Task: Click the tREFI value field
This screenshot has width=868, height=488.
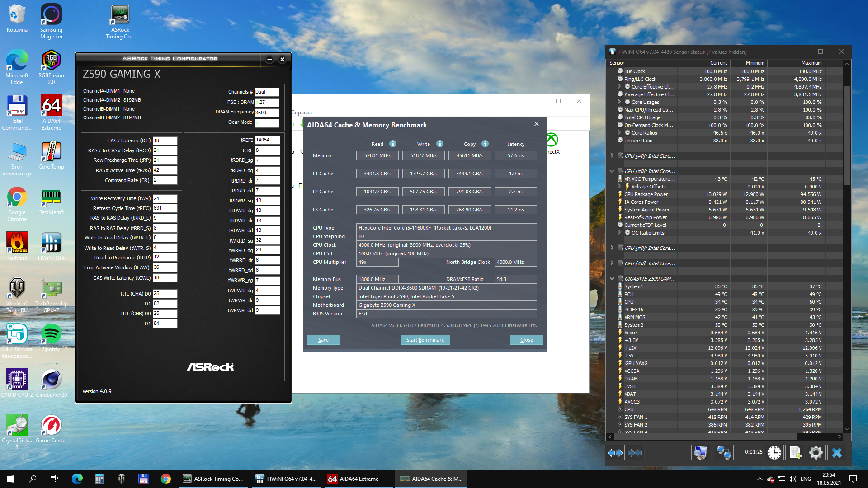Action: click(267, 140)
